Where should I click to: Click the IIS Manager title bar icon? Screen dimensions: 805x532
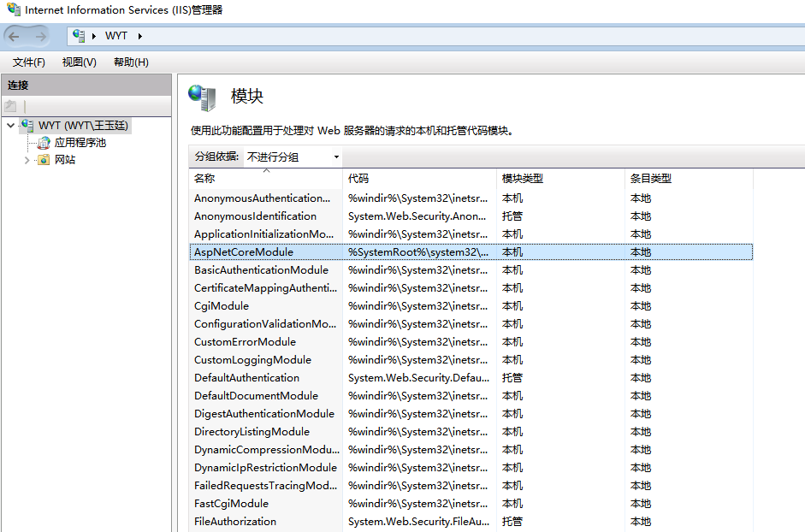pyautogui.click(x=14, y=9)
